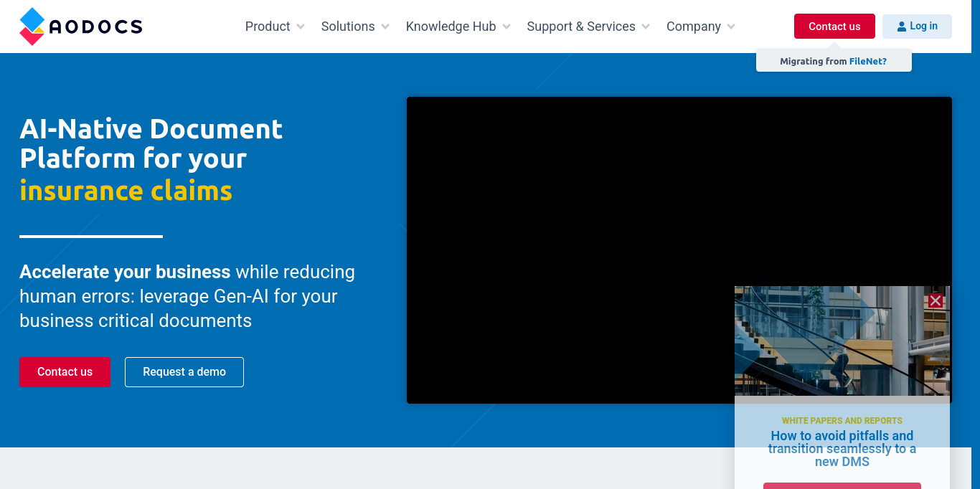Expand the Product dropdown chevron
The image size is (980, 489).
point(301,27)
